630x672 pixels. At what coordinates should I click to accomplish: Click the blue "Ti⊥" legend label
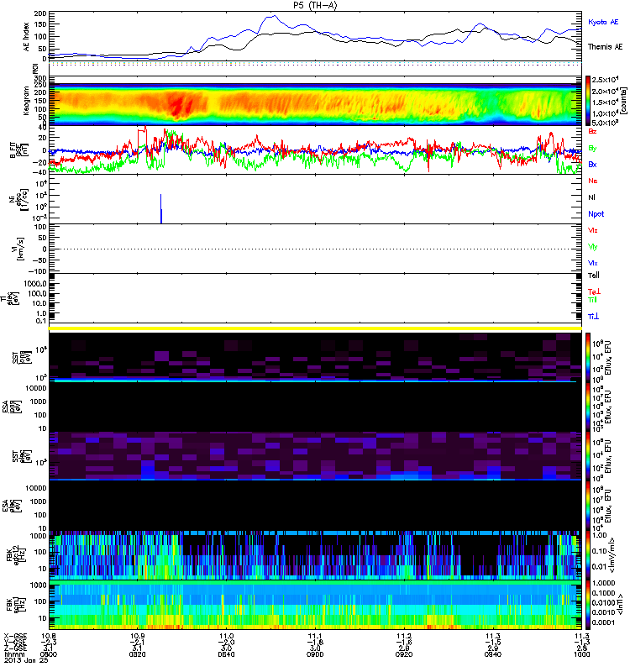[594, 317]
